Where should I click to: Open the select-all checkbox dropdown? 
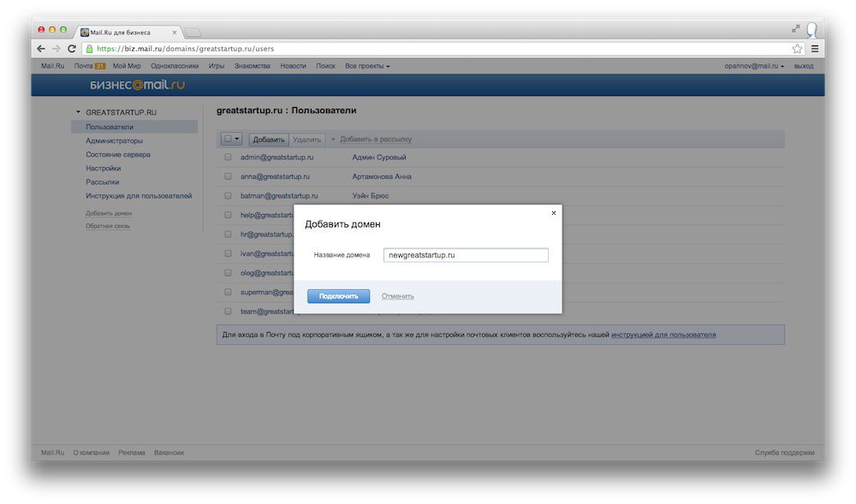[x=232, y=139]
